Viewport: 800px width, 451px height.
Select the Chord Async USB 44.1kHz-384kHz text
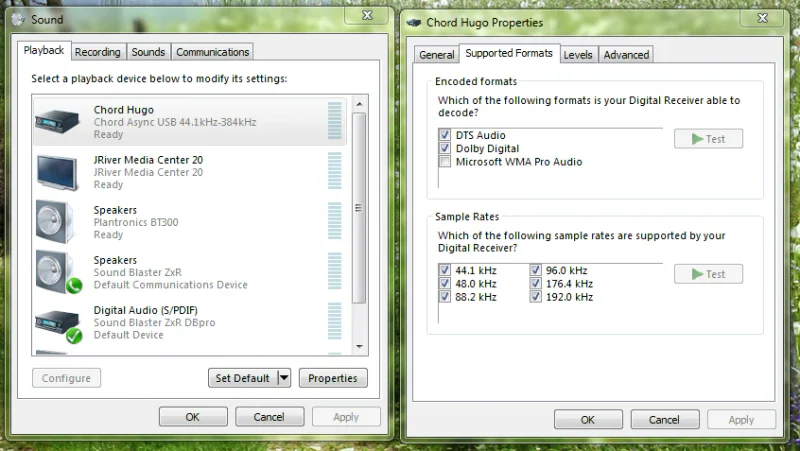tap(175, 122)
